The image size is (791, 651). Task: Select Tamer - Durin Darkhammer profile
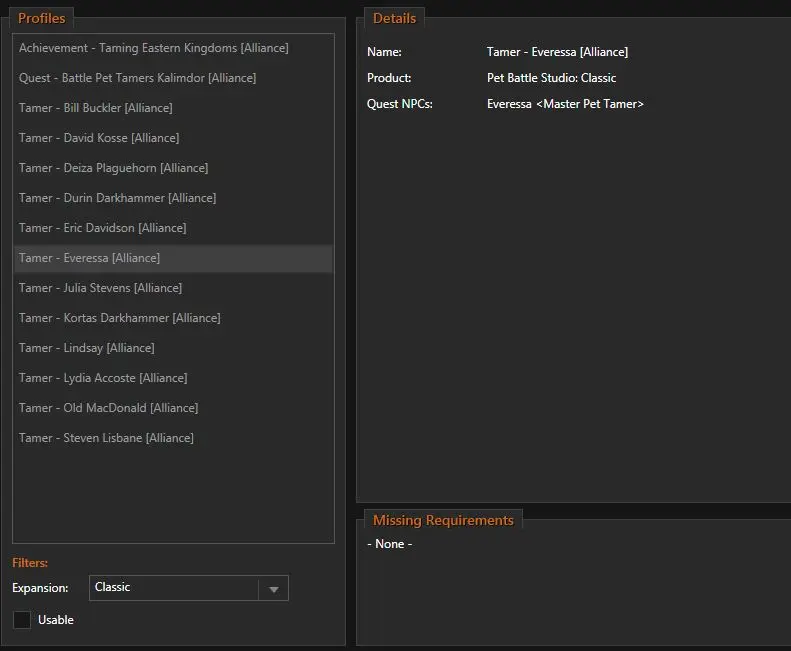(173, 198)
